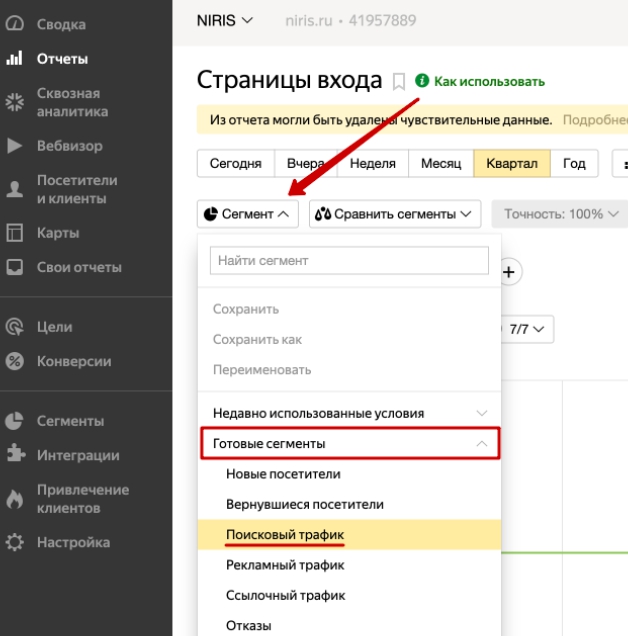Open Посетители и клиенты person icon
This screenshot has height=636, width=628.
tap(14, 189)
